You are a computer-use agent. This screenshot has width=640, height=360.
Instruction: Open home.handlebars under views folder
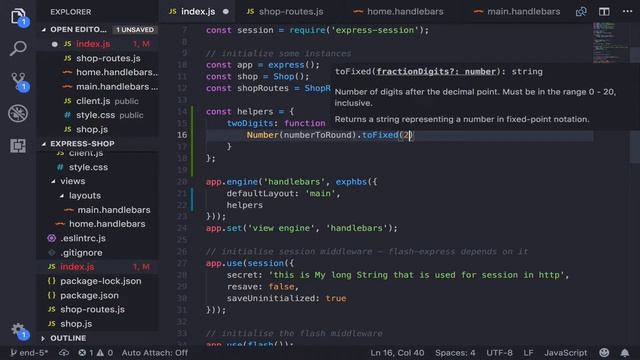(x=98, y=224)
